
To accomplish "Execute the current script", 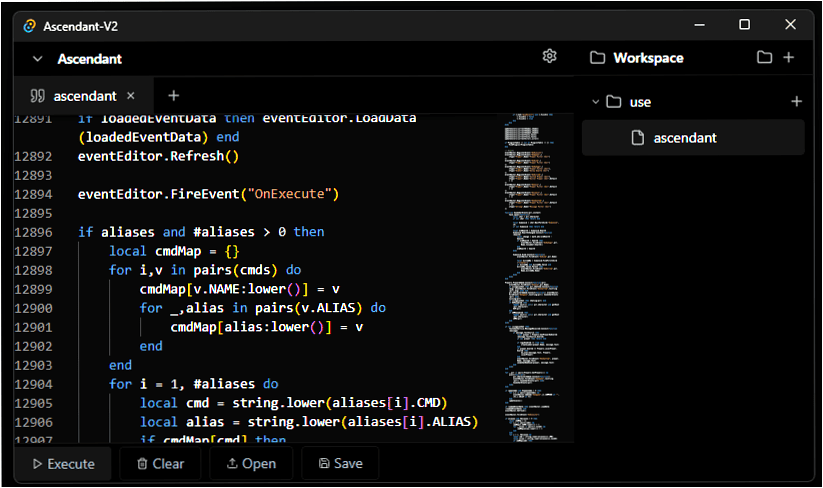I will 64,464.
